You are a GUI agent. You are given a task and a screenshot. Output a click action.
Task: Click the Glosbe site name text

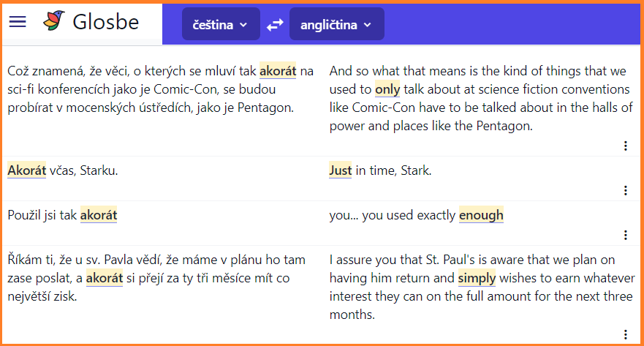pos(105,21)
